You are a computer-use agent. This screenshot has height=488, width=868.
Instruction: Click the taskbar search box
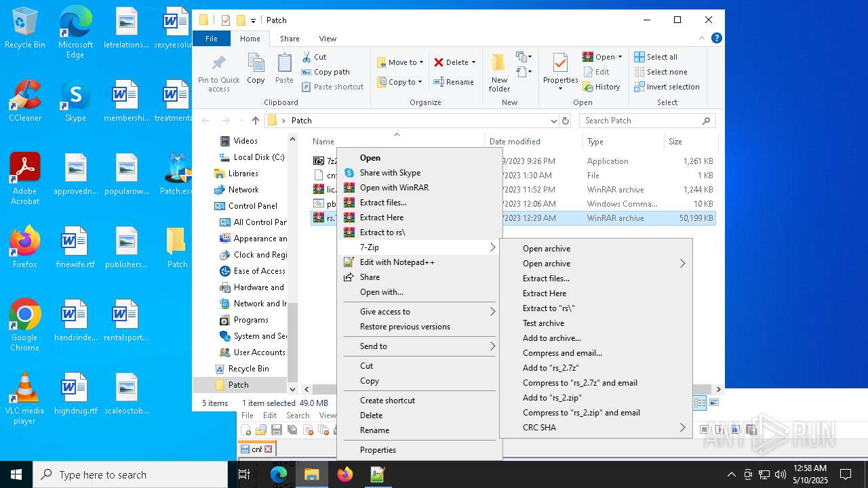(x=130, y=474)
